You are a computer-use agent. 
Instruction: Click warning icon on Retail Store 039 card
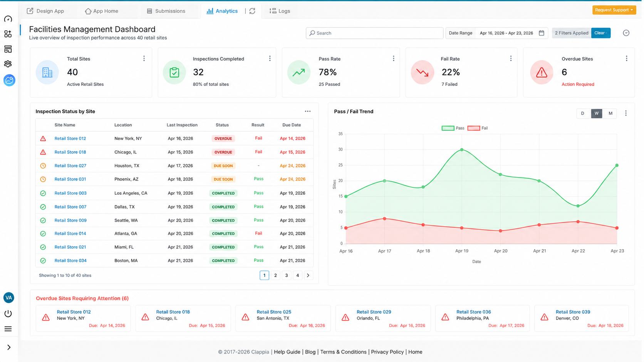point(544,317)
